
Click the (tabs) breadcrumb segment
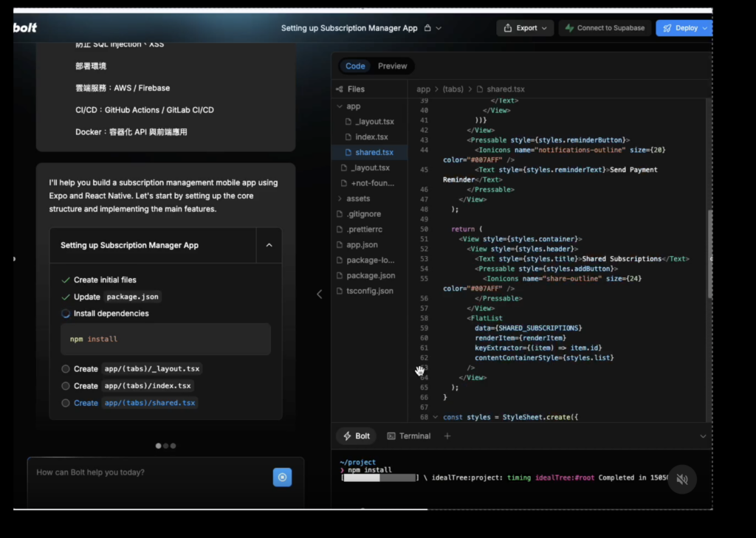coord(453,89)
